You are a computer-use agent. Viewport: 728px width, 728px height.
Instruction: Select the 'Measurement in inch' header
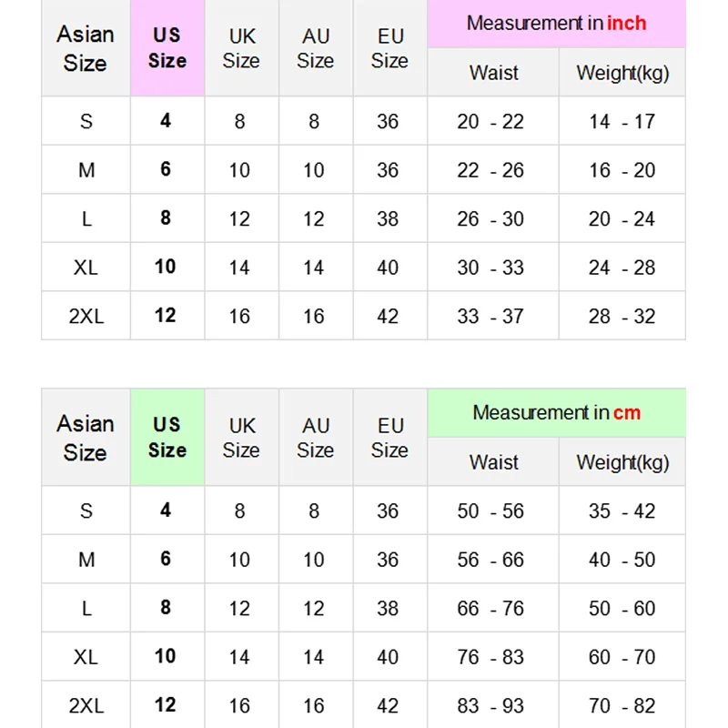pyautogui.click(x=556, y=24)
